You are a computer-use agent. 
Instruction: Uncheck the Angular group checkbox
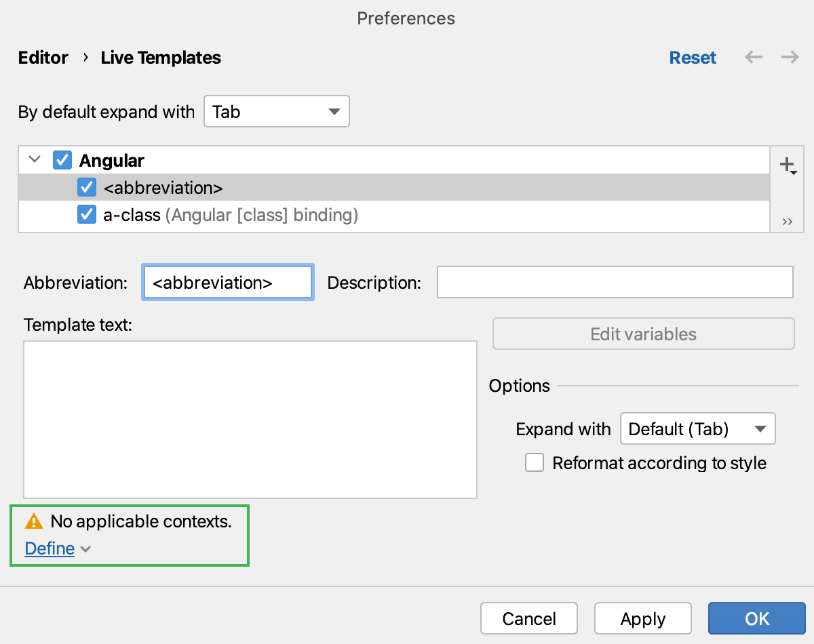click(62, 161)
